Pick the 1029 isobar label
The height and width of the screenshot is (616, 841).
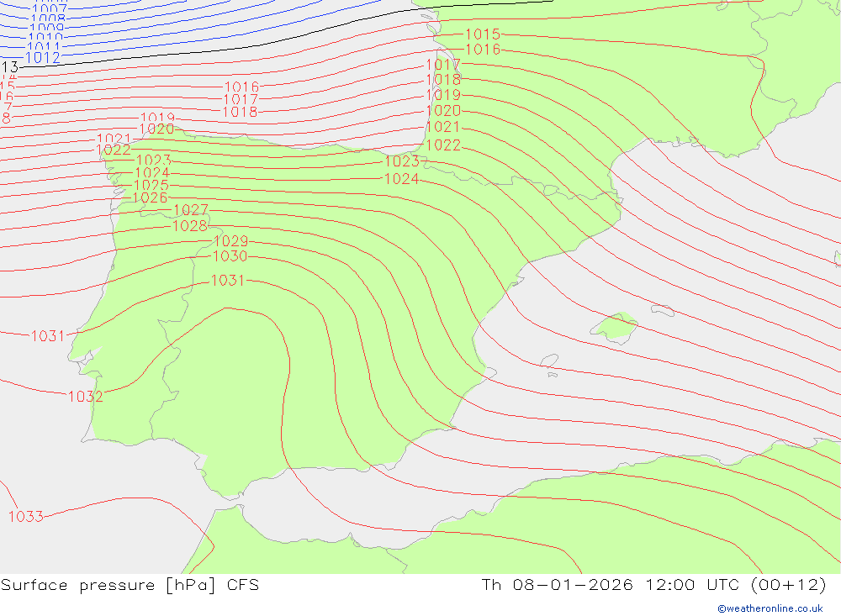coord(230,241)
